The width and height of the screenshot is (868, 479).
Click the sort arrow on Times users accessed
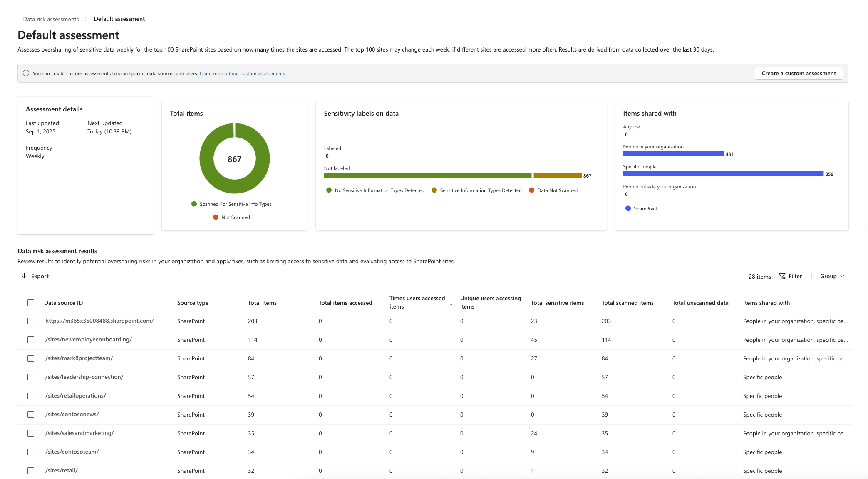(x=451, y=303)
